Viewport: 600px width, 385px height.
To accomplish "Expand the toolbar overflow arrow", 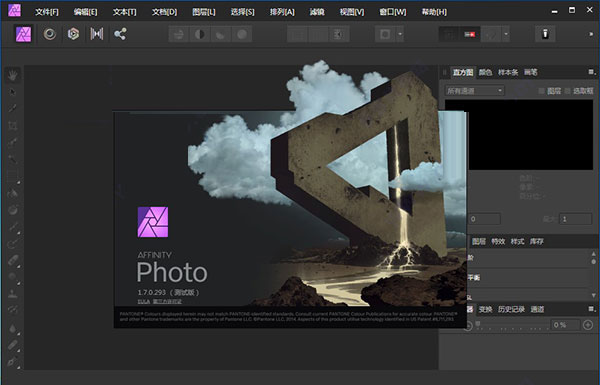I will coord(591,34).
